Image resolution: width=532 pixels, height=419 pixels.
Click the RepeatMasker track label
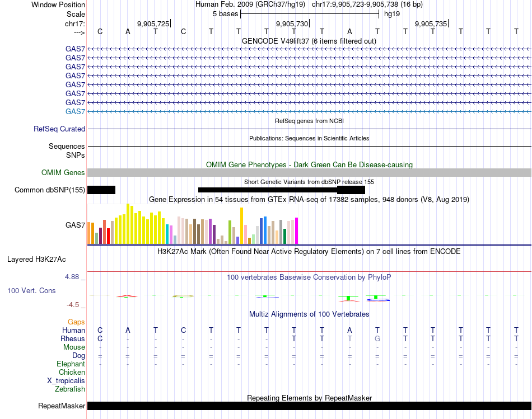(62, 406)
